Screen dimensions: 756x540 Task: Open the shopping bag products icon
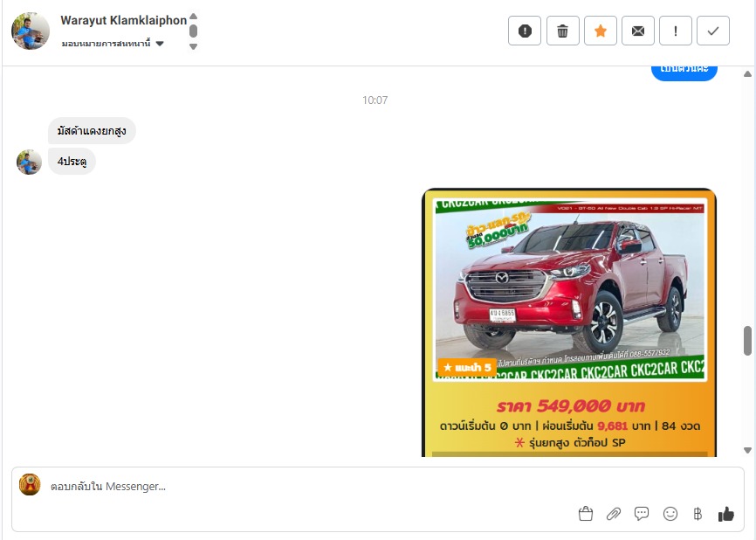tap(585, 514)
